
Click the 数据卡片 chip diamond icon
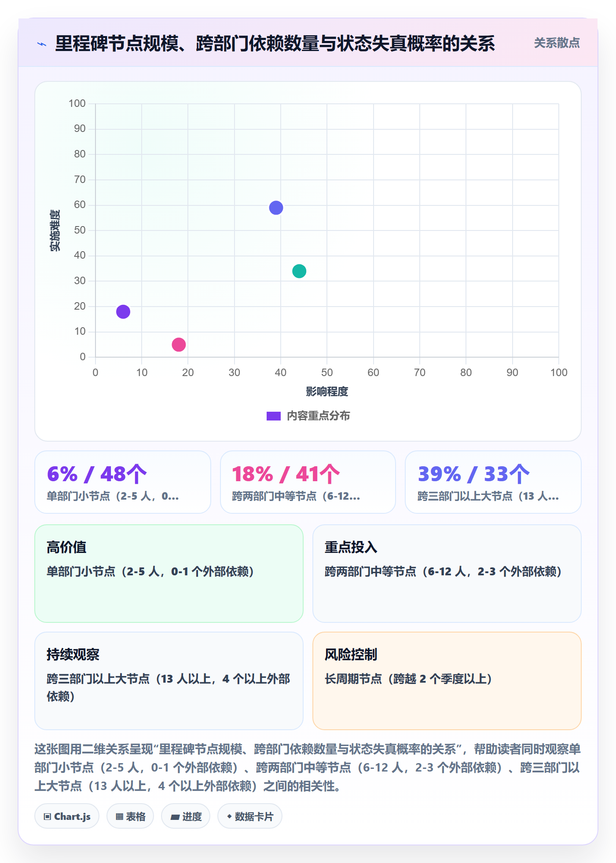pos(229,816)
